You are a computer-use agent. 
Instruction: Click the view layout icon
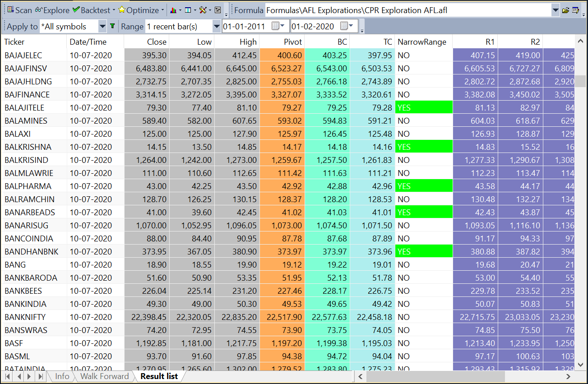[x=188, y=10]
